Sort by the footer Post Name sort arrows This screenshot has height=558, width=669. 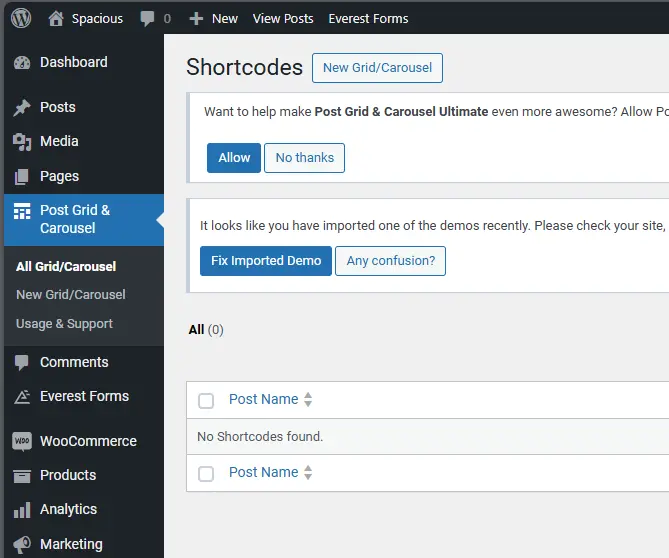pos(308,473)
